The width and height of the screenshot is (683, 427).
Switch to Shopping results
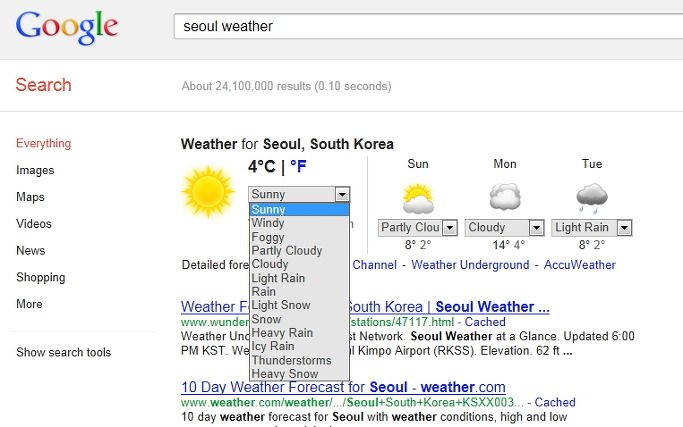41,278
